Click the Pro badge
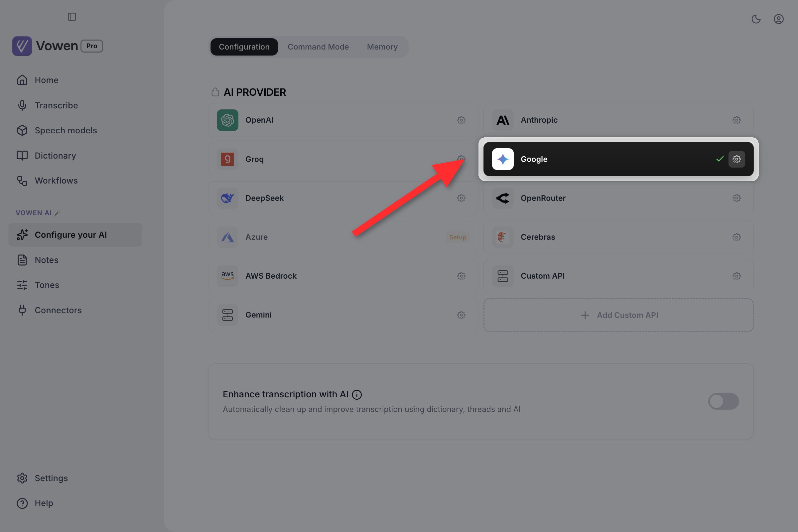The height and width of the screenshot is (532, 798). [92, 46]
